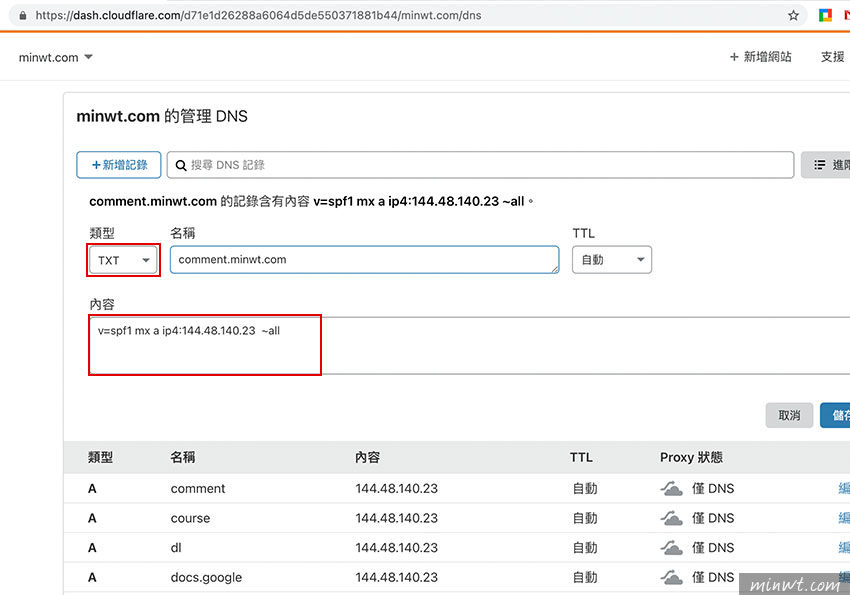Click the dl record name cell

[176, 548]
